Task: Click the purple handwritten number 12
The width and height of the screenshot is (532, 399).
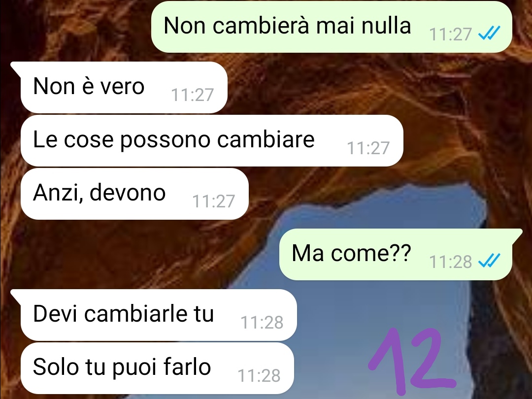Action: click(x=411, y=358)
